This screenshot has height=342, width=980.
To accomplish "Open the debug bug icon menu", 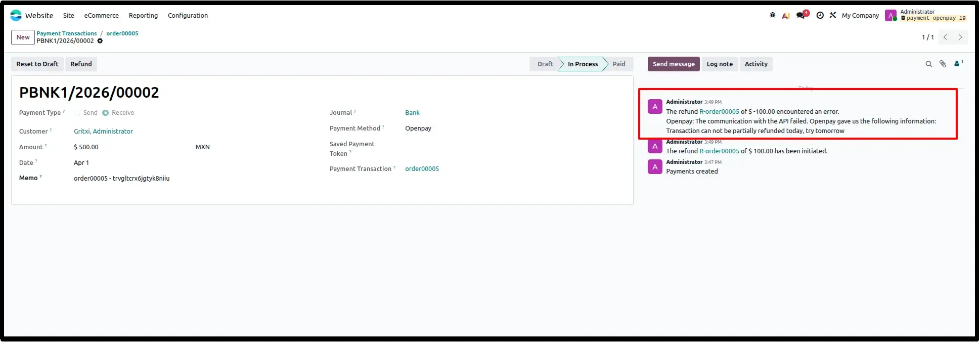I will point(772,15).
